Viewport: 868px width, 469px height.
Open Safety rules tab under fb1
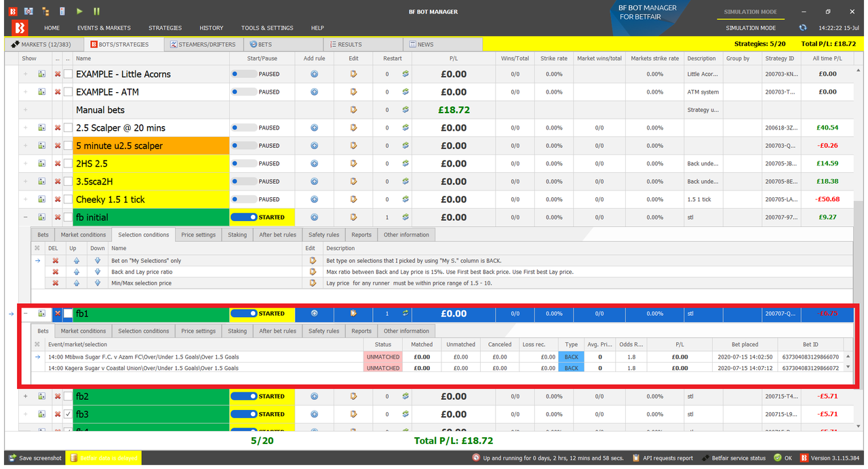(323, 331)
